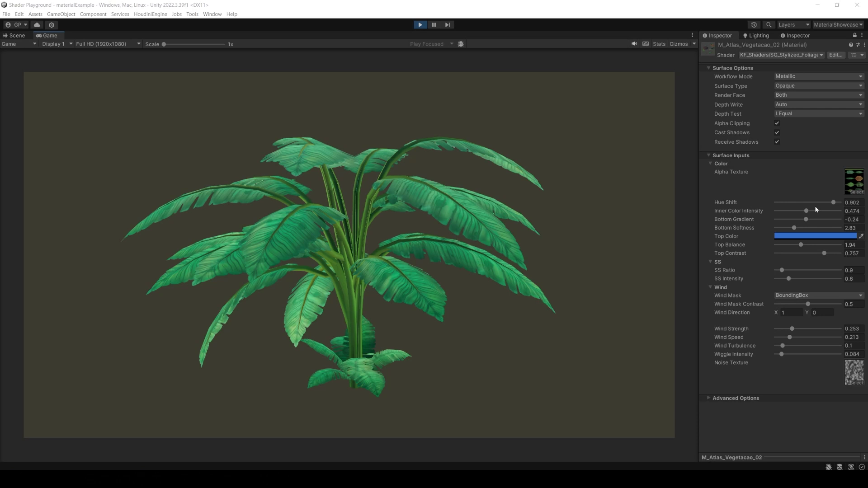
Task: Mute audio with the Game view speaker icon
Action: (x=634, y=44)
